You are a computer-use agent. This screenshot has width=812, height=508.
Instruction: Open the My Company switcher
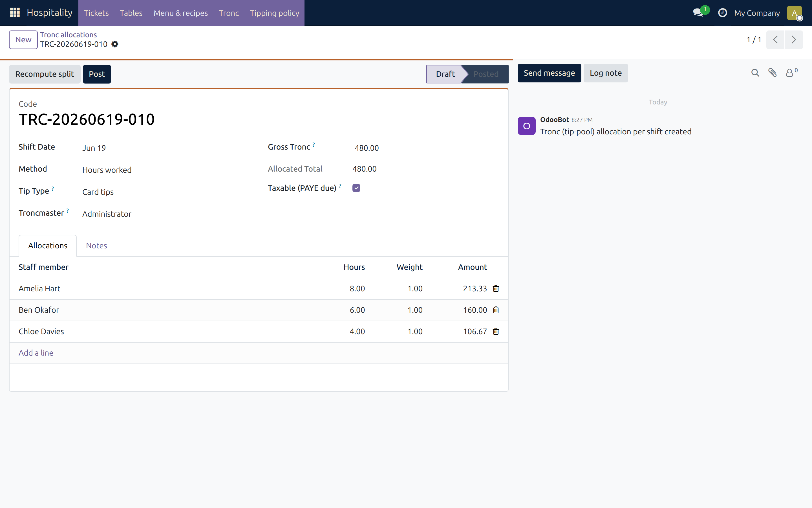(x=757, y=13)
